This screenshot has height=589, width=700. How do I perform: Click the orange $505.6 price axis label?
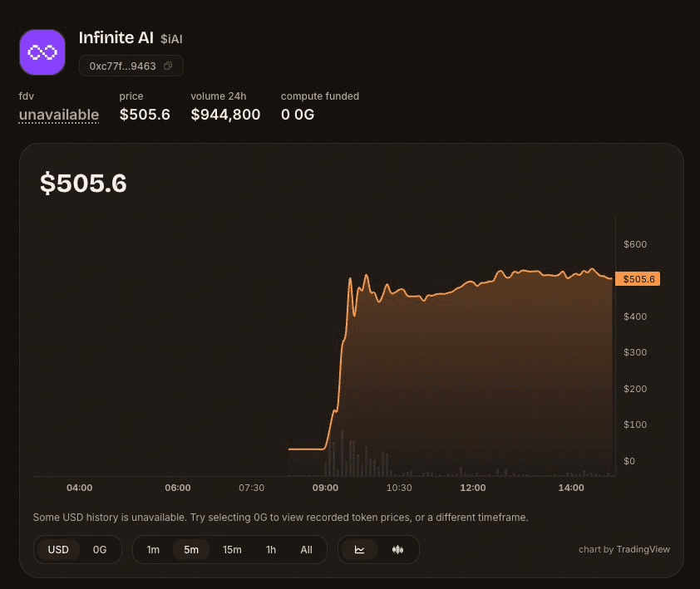638,279
